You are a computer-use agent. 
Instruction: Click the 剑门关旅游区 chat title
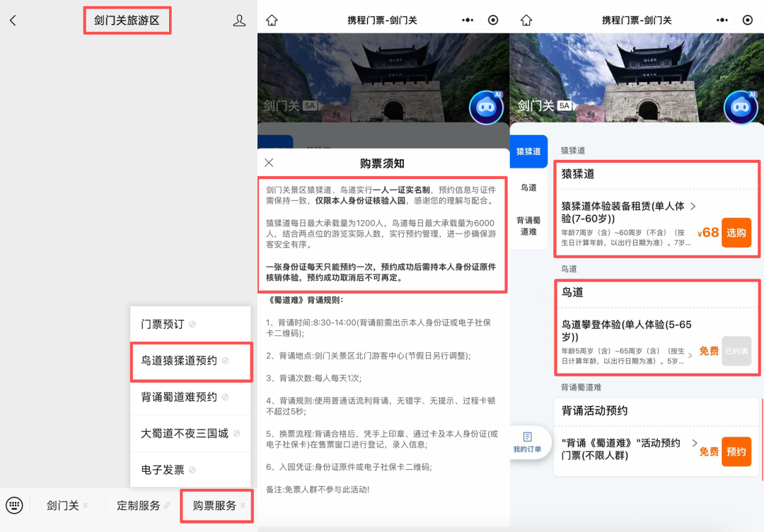[127, 21]
